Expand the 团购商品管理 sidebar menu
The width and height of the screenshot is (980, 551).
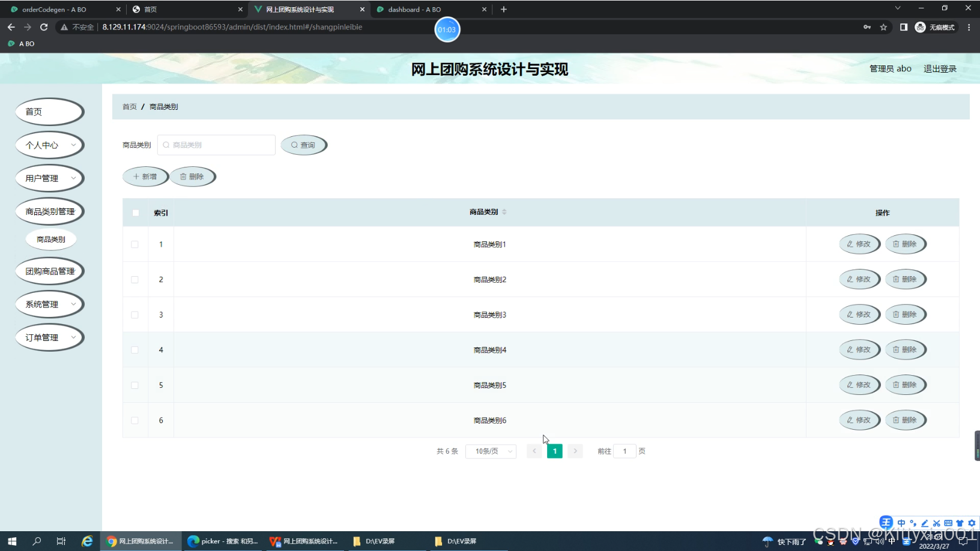50,271
